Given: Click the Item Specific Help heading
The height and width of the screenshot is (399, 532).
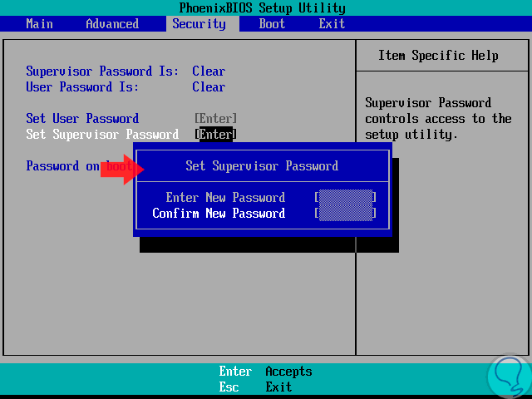Looking at the screenshot, I should pos(438,56).
